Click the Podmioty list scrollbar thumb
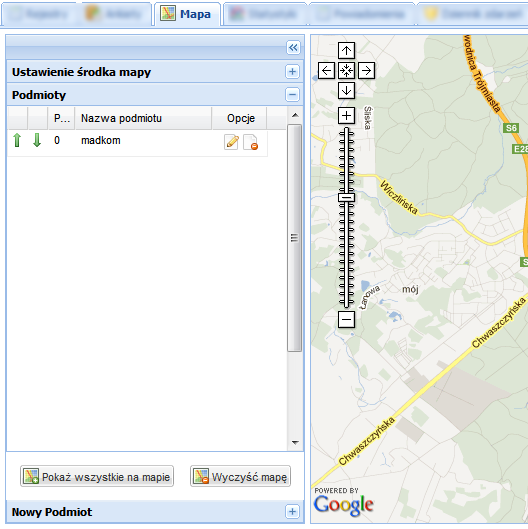Viewport: 528px width, 529px height. (295, 238)
